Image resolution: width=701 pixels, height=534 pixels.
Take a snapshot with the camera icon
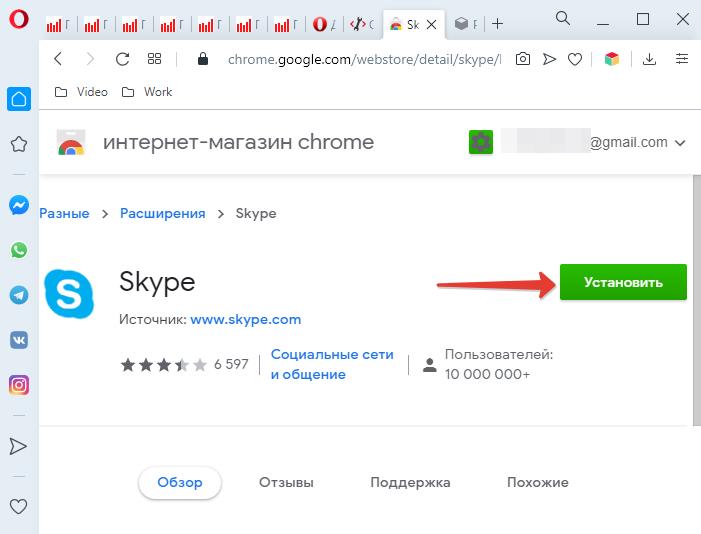point(523,59)
